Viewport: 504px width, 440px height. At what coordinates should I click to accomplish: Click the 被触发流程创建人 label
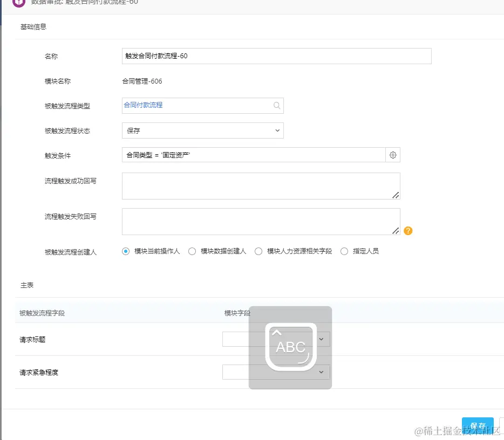tap(71, 252)
